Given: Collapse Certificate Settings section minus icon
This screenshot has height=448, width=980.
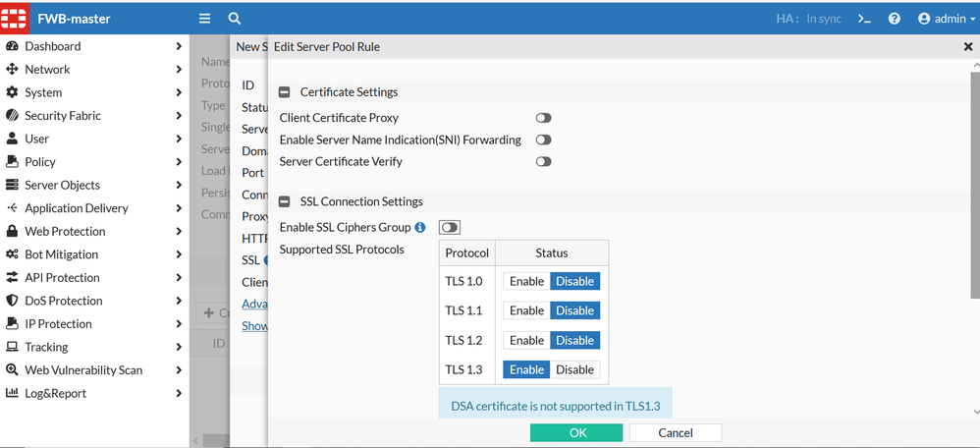Looking at the screenshot, I should [285, 92].
